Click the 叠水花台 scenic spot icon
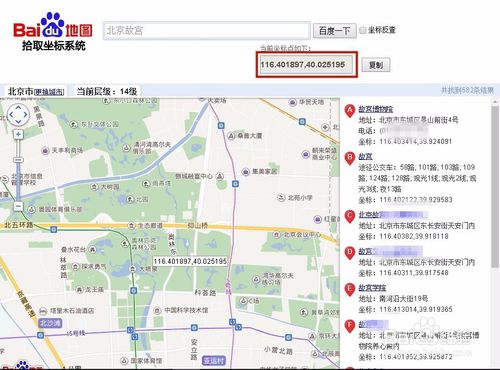 tap(93, 249)
